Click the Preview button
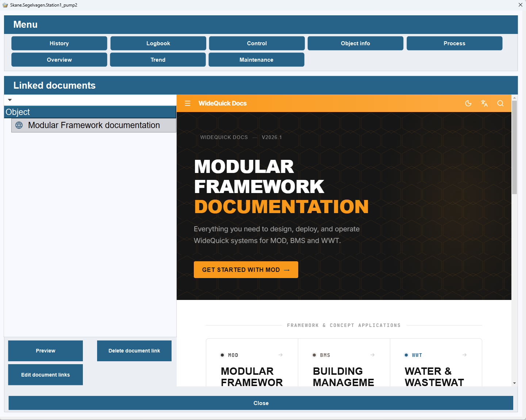The image size is (526, 420). coord(45,351)
